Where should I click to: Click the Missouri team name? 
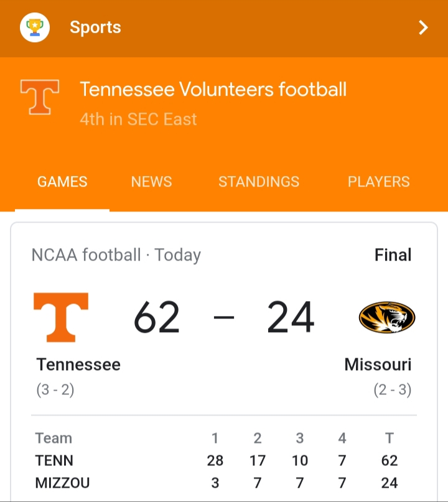[378, 365]
